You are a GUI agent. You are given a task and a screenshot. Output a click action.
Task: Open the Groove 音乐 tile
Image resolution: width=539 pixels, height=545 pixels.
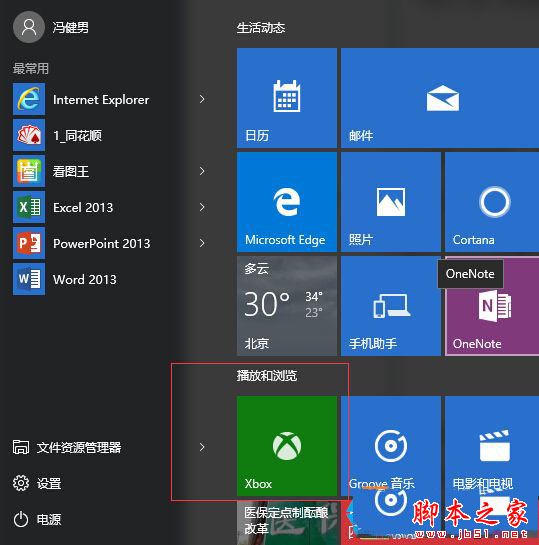[391, 446]
